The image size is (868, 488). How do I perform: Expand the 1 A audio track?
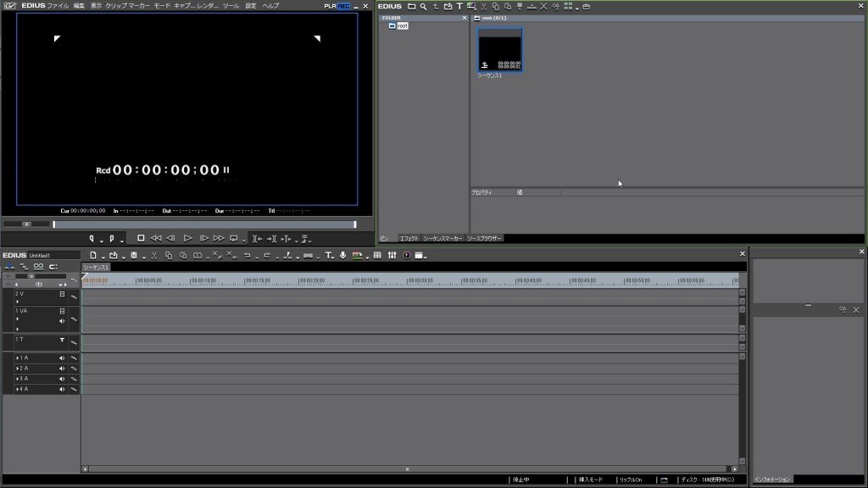coord(17,358)
